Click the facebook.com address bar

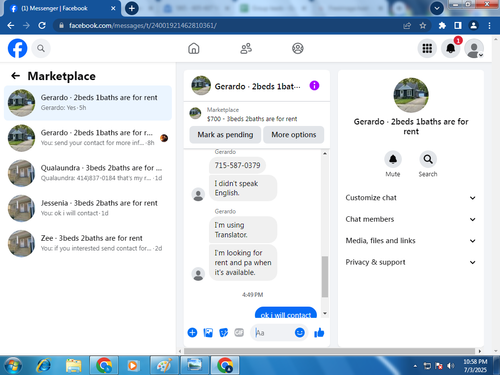(227, 26)
